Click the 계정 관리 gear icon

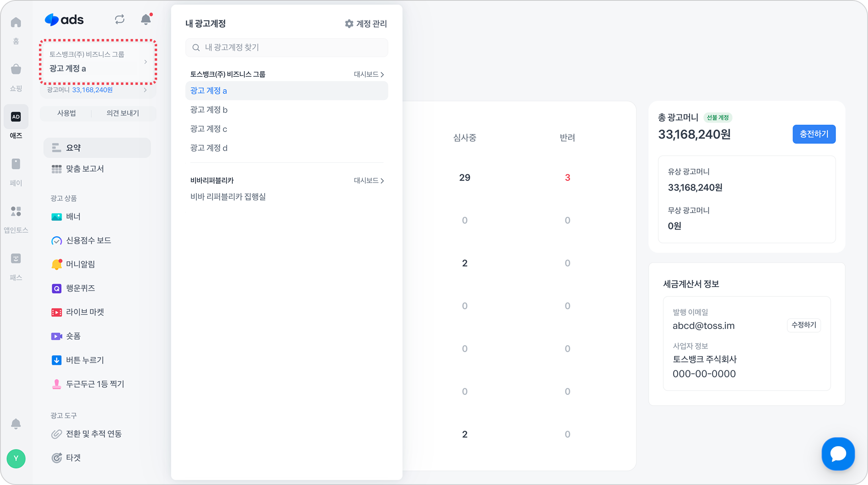click(349, 24)
